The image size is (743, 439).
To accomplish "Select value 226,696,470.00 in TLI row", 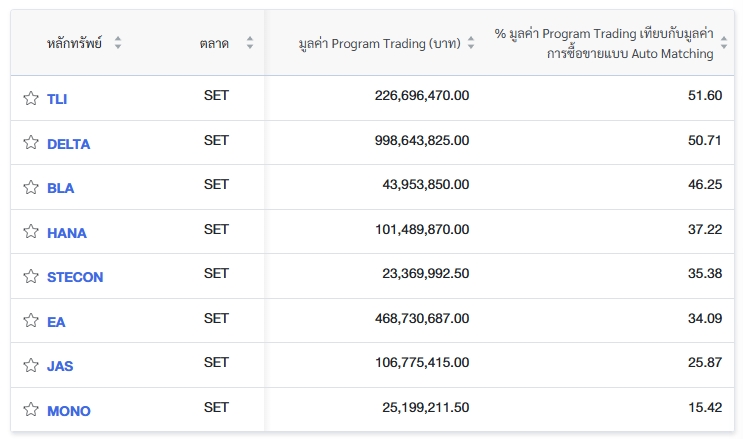I will tap(422, 95).
